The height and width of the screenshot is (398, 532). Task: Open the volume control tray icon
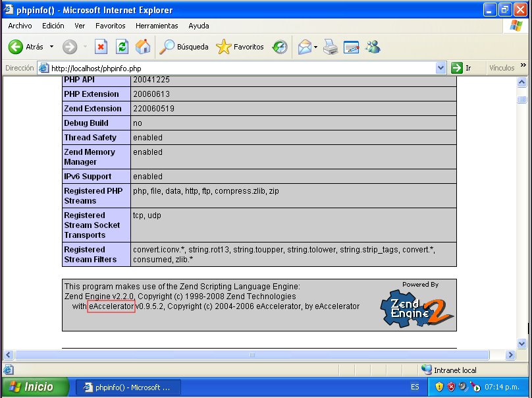(462, 387)
